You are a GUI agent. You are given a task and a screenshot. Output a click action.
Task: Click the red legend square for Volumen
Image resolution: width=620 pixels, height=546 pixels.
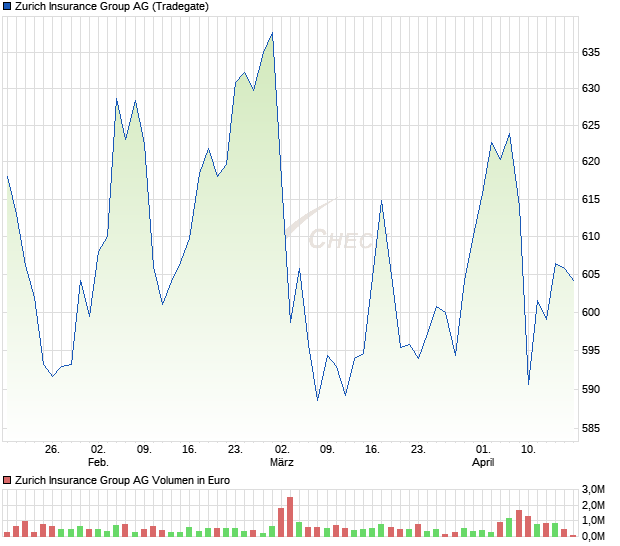coord(7,480)
